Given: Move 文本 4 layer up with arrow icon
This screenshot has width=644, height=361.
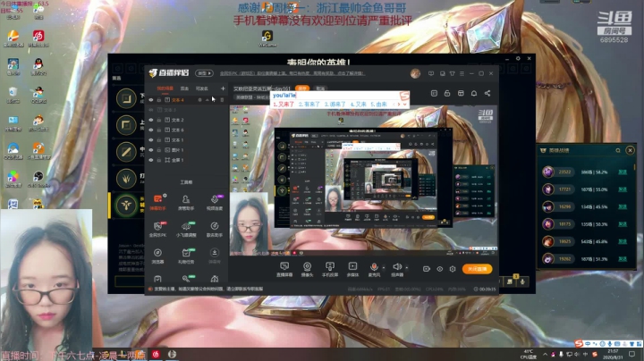Looking at the screenshot, I should (208, 100).
